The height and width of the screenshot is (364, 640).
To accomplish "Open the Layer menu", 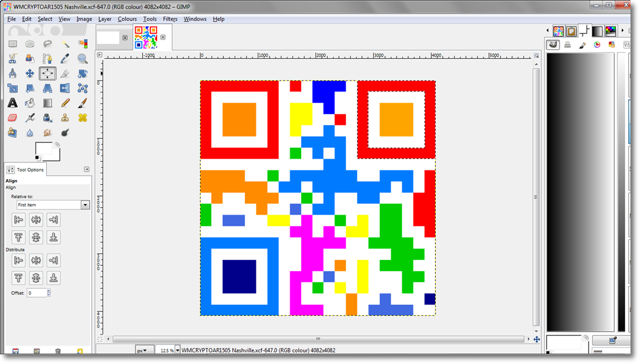I will tap(104, 19).
